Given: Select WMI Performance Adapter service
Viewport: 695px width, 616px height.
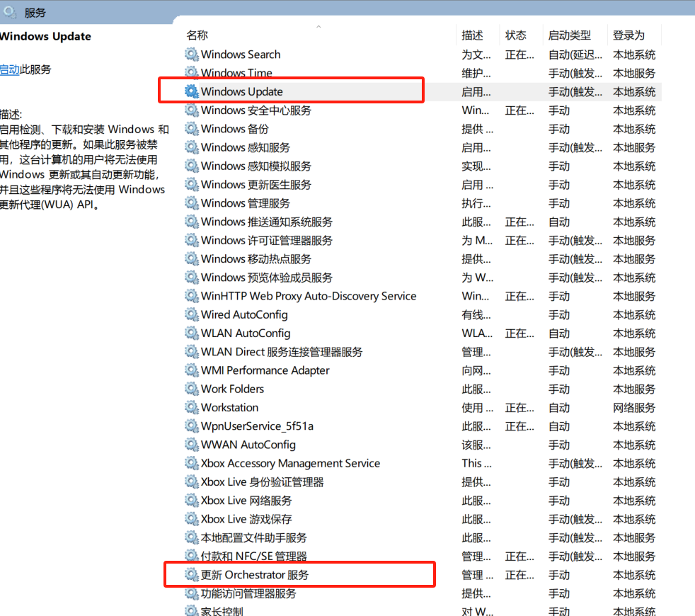Looking at the screenshot, I should point(265,370).
